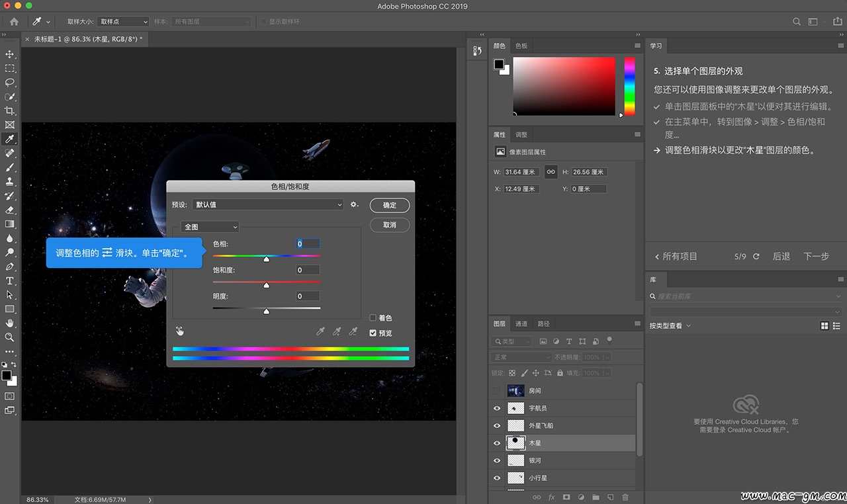Click the new group folder icon
The width and height of the screenshot is (847, 504).
tap(596, 497)
